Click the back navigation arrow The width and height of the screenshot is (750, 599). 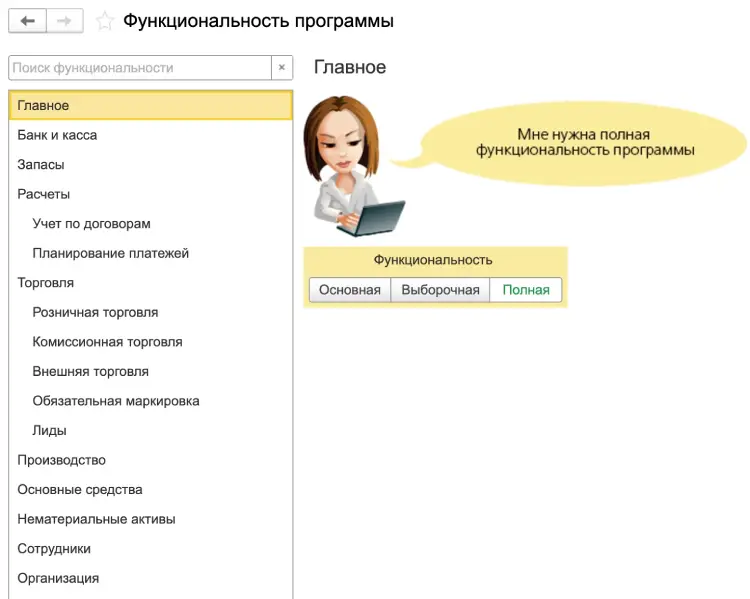27,21
